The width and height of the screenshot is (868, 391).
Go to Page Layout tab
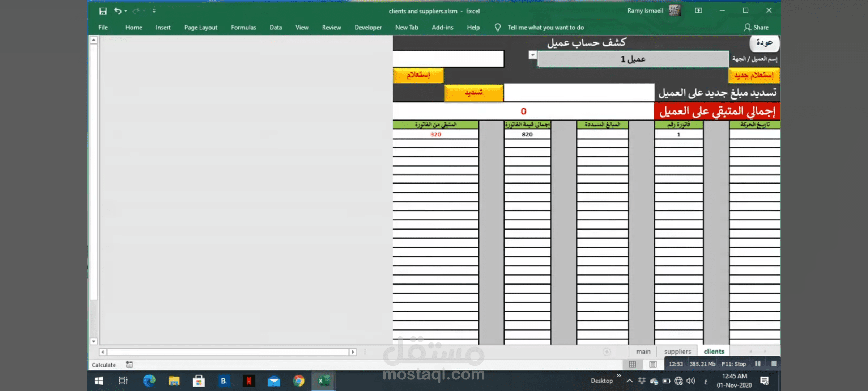click(x=201, y=28)
